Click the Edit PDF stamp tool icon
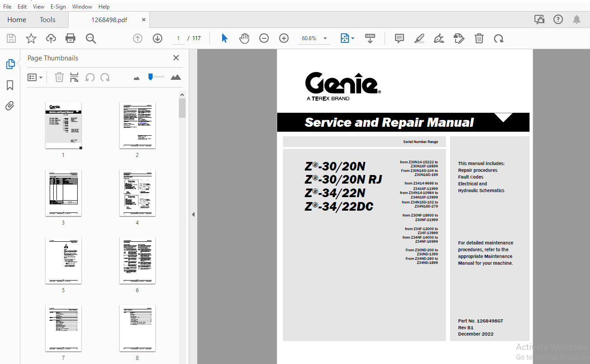This screenshot has height=364, width=590. tap(459, 38)
